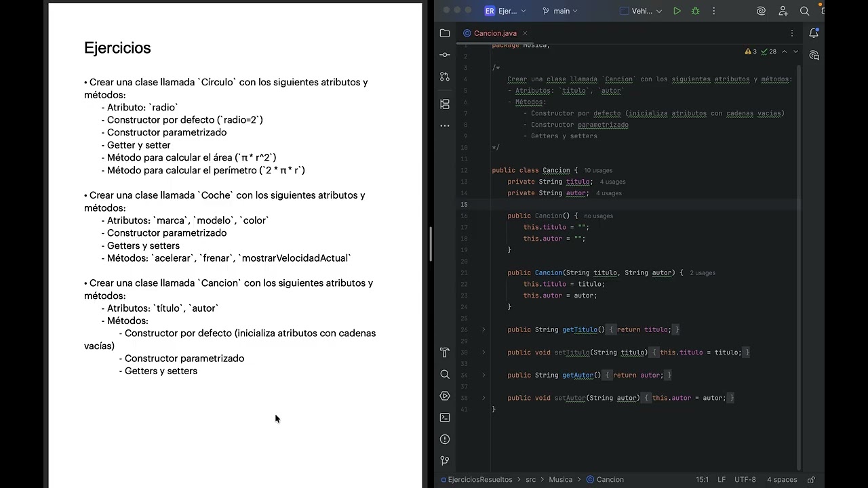This screenshot has height=488, width=868.
Task: Open the Problems tool window icon
Action: [x=445, y=439]
